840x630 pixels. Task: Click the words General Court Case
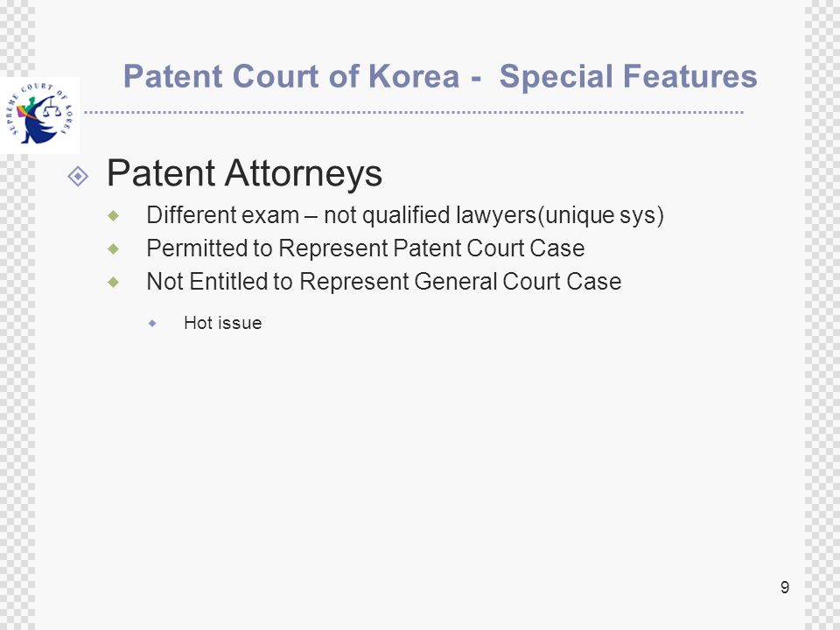pyautogui.click(x=517, y=281)
